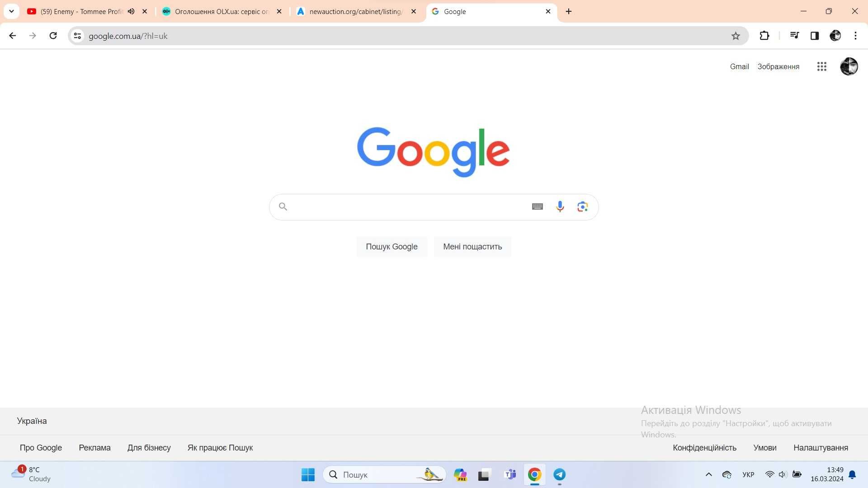Open Зображення link
Viewport: 868px width, 488px height.
778,66
